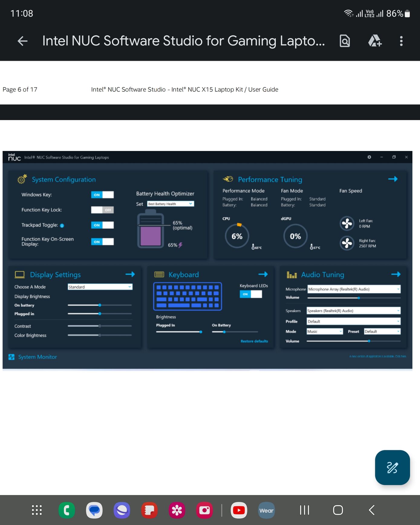Click the Performance Tuning speed icon

(228, 179)
